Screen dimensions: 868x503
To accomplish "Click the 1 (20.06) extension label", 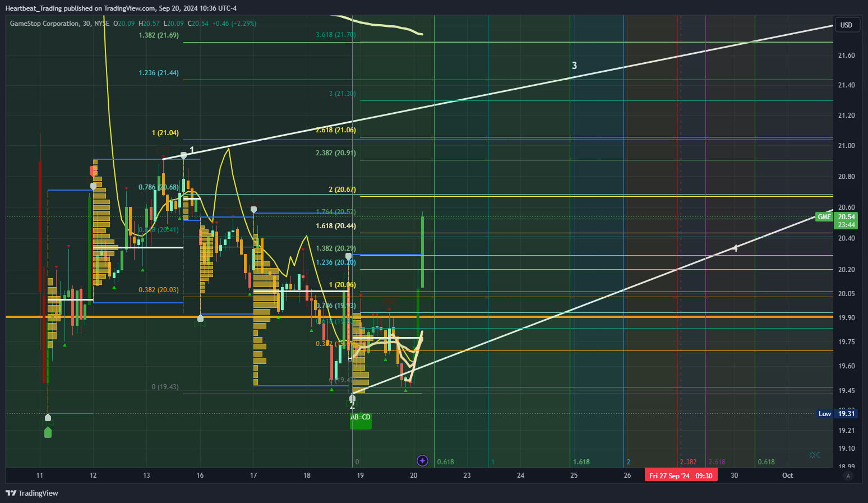I will pos(343,285).
